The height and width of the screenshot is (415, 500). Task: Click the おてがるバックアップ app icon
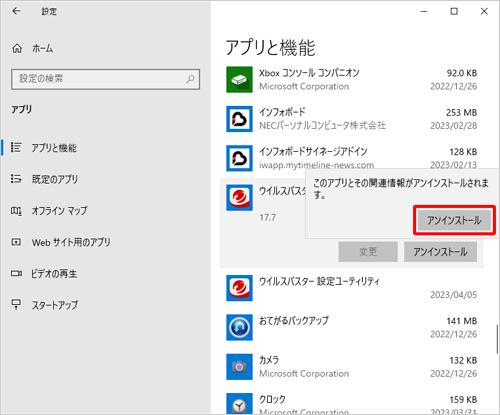[x=239, y=327]
